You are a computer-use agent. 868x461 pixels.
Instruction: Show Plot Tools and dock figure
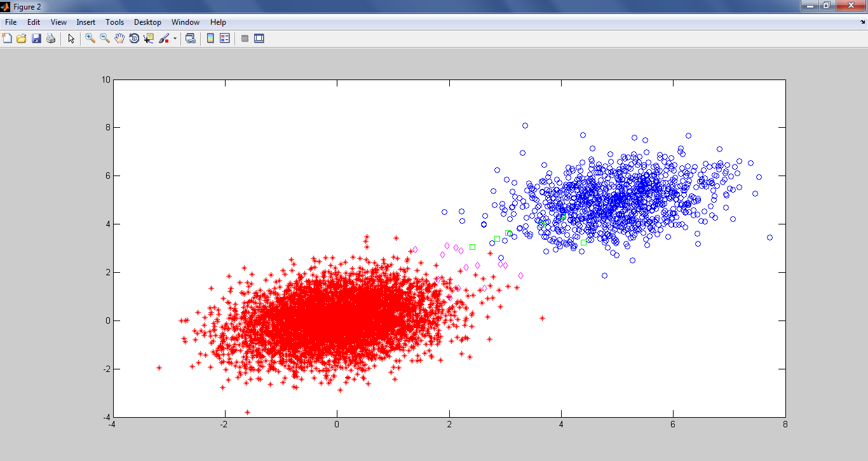[259, 38]
